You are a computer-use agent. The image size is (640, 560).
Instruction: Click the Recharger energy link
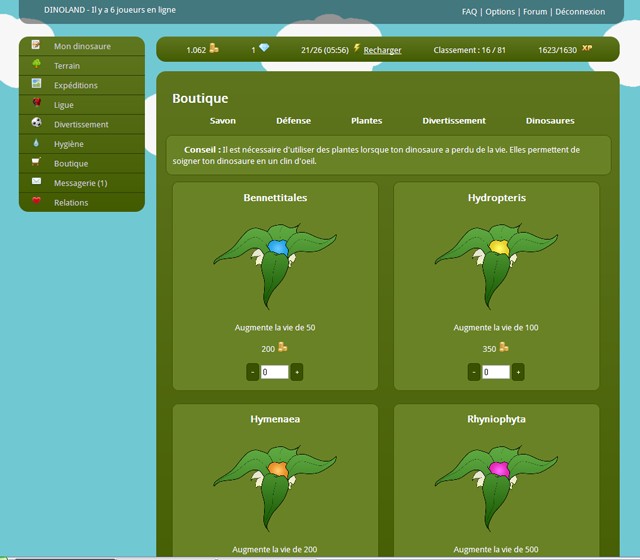click(x=382, y=50)
